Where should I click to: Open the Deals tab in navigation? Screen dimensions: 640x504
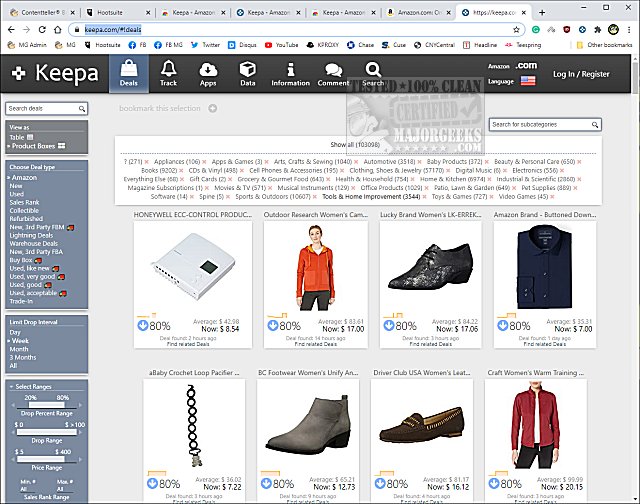click(128, 73)
